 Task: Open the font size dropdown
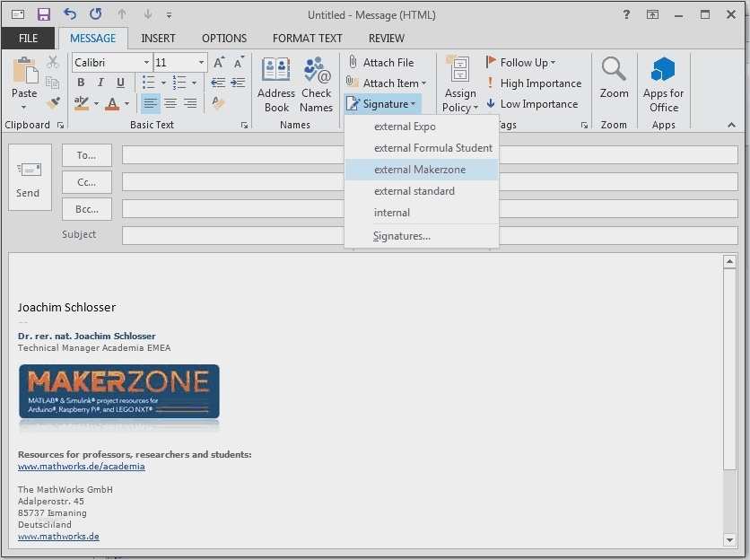point(202,63)
